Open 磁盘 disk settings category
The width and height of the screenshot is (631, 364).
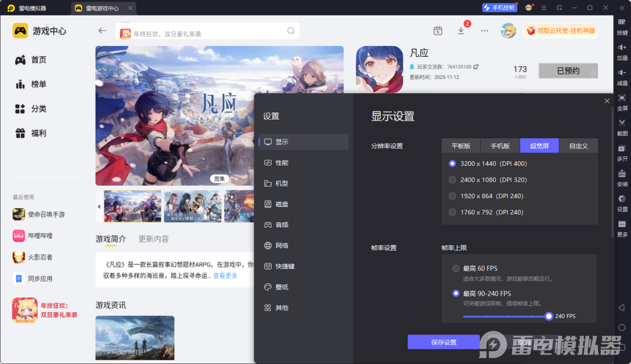click(304, 204)
